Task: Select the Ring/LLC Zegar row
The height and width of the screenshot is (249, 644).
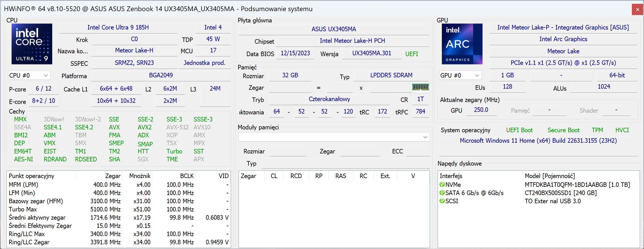Action: point(119,242)
